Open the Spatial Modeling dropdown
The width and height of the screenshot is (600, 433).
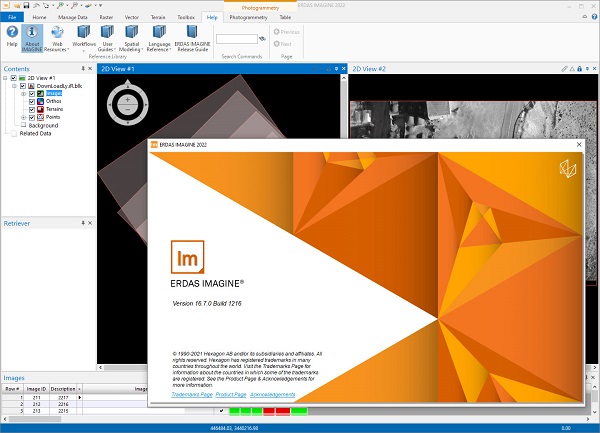click(133, 47)
